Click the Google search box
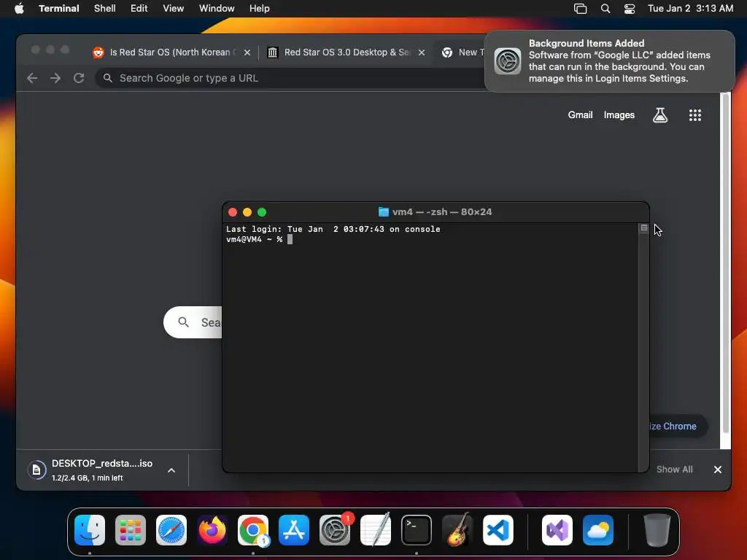 pyautogui.click(x=193, y=322)
